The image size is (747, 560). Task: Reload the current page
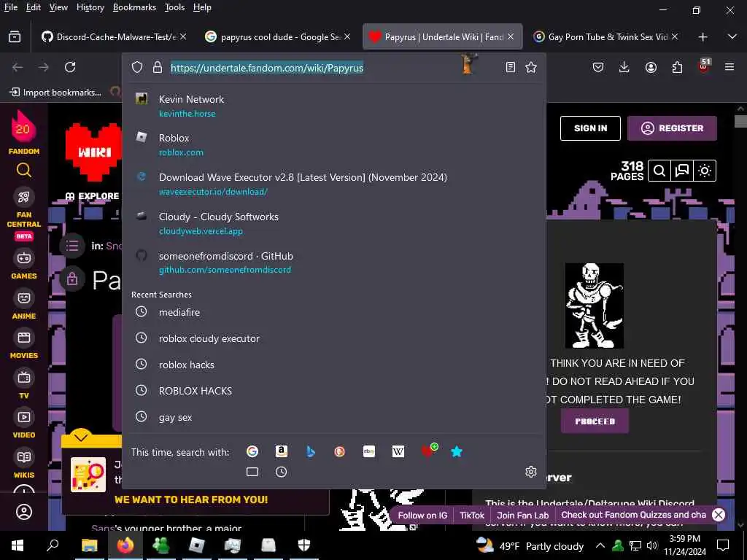[x=70, y=67]
